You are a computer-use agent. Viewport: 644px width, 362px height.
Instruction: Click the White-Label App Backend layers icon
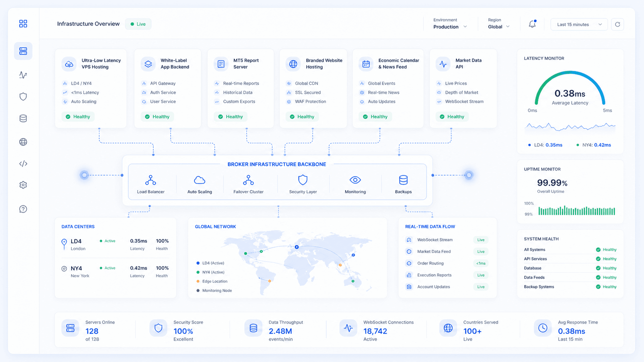point(148,64)
